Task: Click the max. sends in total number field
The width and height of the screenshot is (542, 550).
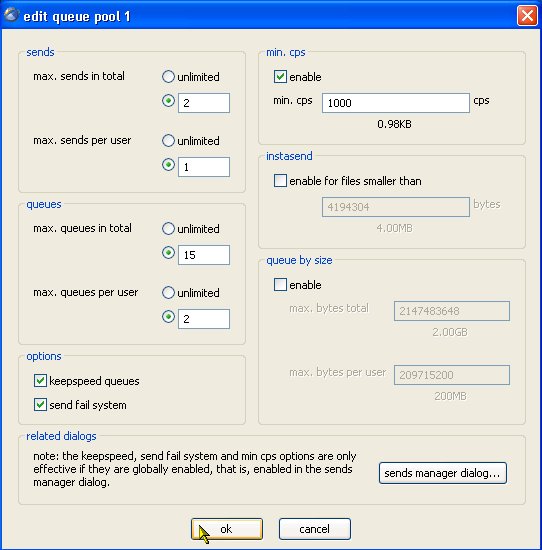Action: pyautogui.click(x=204, y=103)
